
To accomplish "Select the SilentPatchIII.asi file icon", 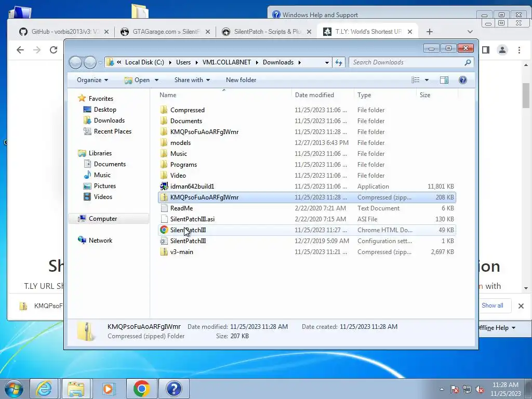I will click(164, 219).
